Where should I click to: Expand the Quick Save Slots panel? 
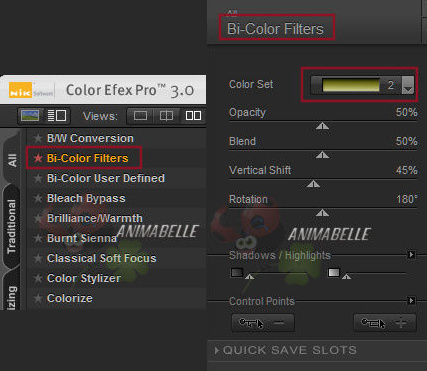tap(286, 350)
